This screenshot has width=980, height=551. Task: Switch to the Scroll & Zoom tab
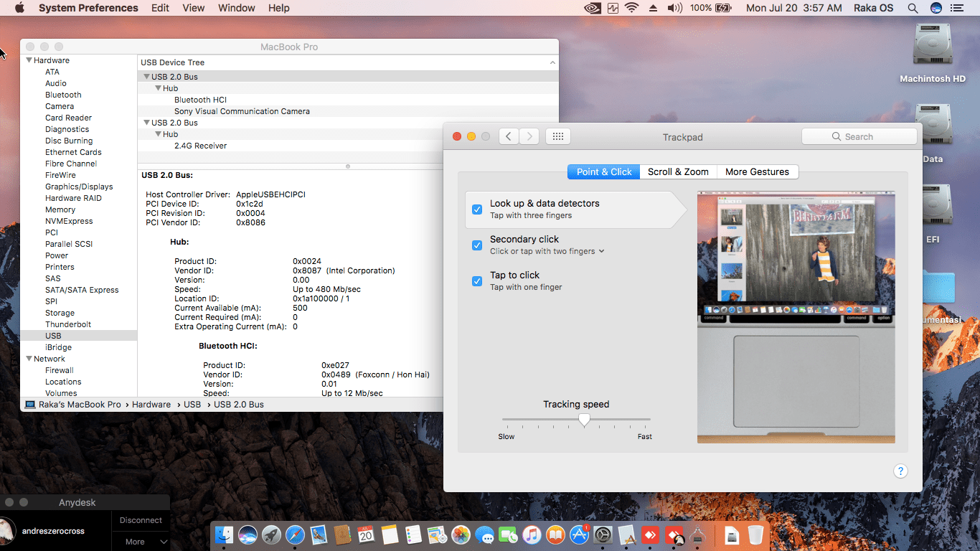678,171
